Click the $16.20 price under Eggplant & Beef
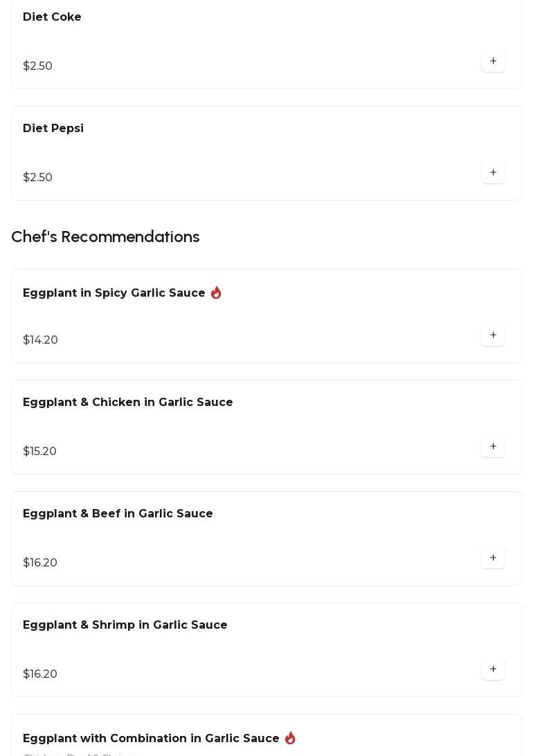 click(40, 563)
